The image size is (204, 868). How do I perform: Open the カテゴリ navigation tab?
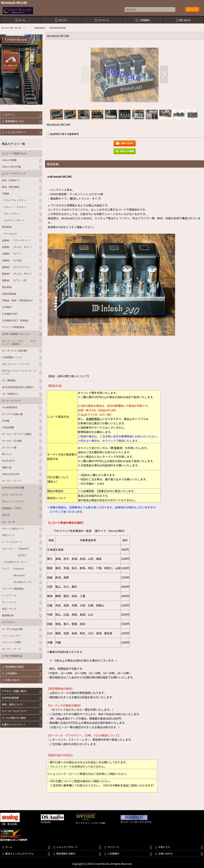[x=61, y=20]
